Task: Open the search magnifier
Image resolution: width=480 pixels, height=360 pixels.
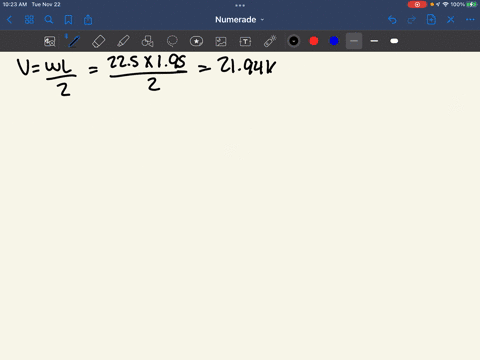Action: tap(49, 20)
